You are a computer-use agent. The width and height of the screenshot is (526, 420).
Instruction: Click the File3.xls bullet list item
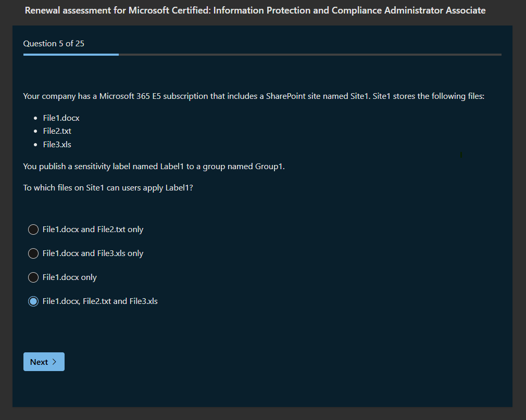click(x=57, y=144)
